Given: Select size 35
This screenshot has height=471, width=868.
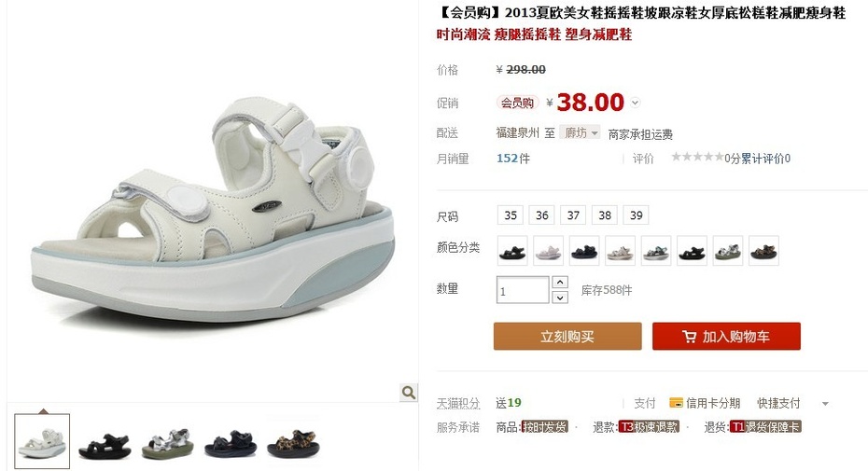Looking at the screenshot, I should tap(511, 215).
